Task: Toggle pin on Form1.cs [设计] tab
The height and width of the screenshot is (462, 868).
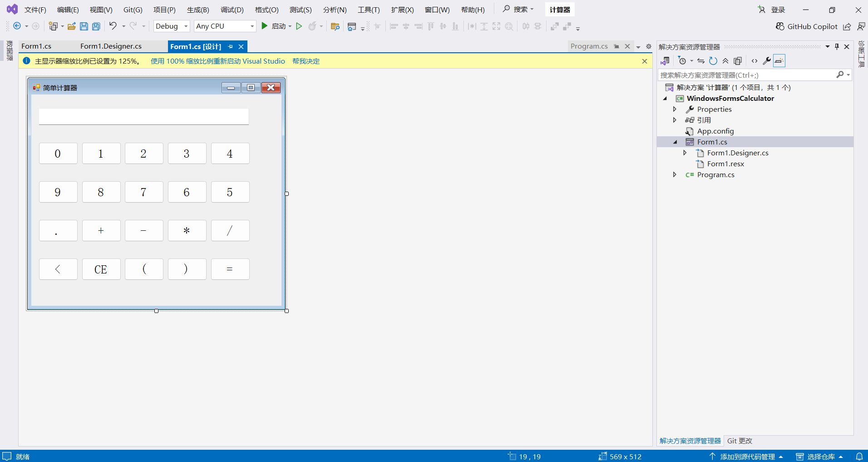Action: point(230,47)
